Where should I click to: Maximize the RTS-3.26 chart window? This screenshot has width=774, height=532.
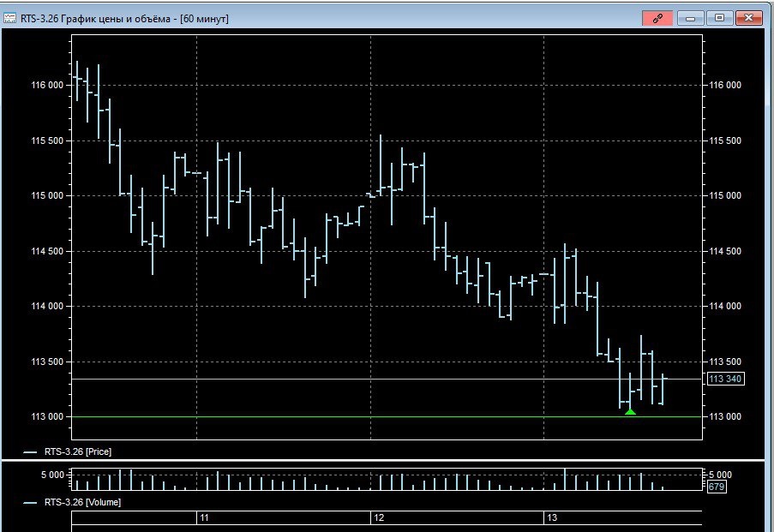click(719, 18)
